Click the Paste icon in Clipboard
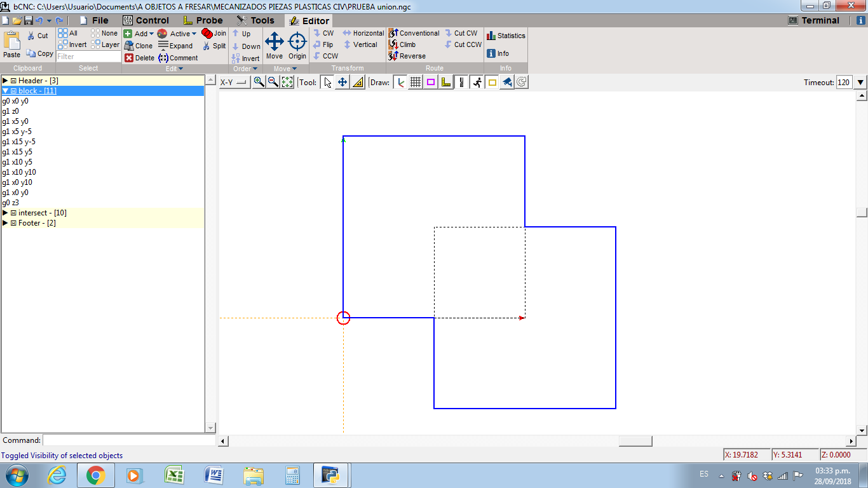868x488 pixels. click(x=11, y=41)
